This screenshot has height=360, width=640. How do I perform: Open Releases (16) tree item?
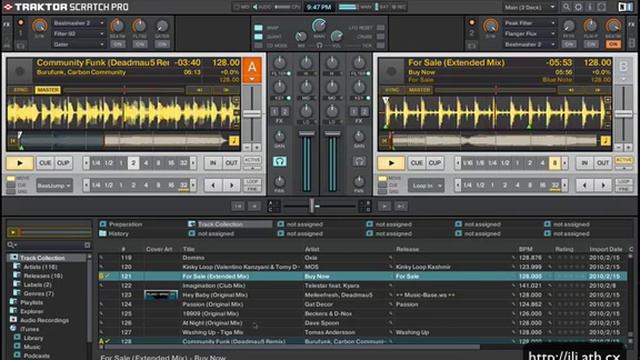43,276
